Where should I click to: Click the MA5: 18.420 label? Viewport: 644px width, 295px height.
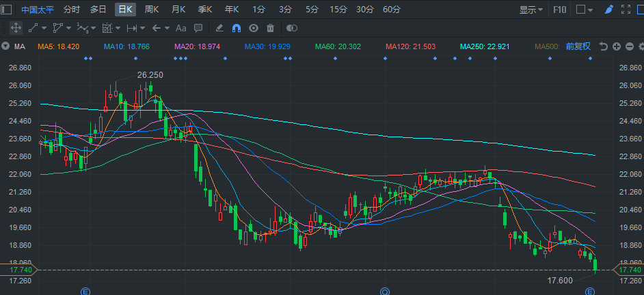(x=58, y=46)
